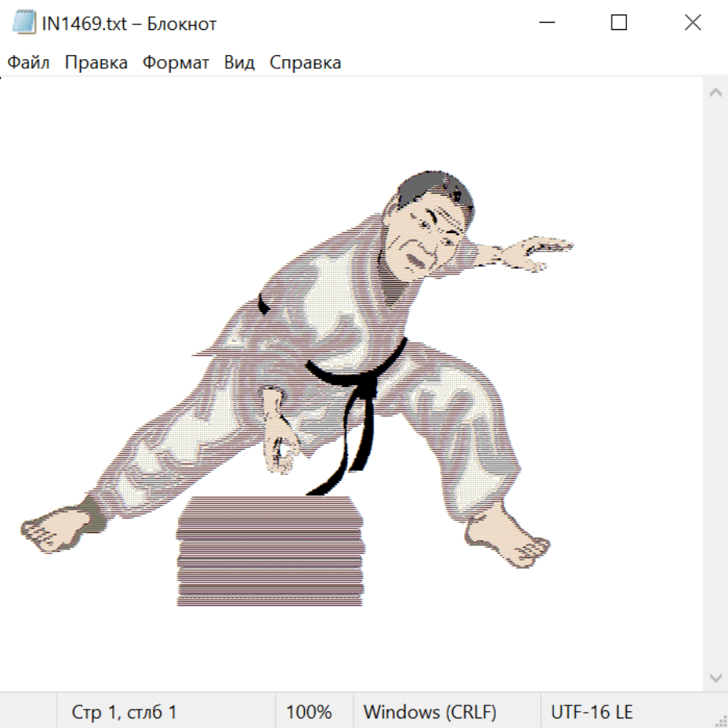This screenshot has height=728, width=728.
Task: Open the Формат menu
Action: coord(176,63)
